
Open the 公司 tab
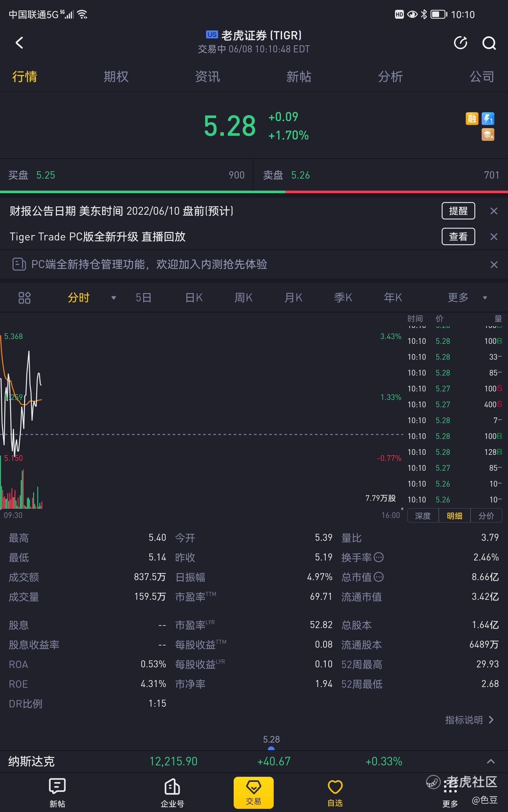click(x=482, y=76)
